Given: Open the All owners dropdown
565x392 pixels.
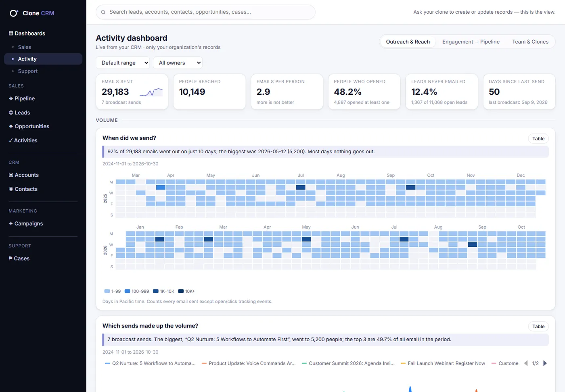Looking at the screenshot, I should [178, 63].
